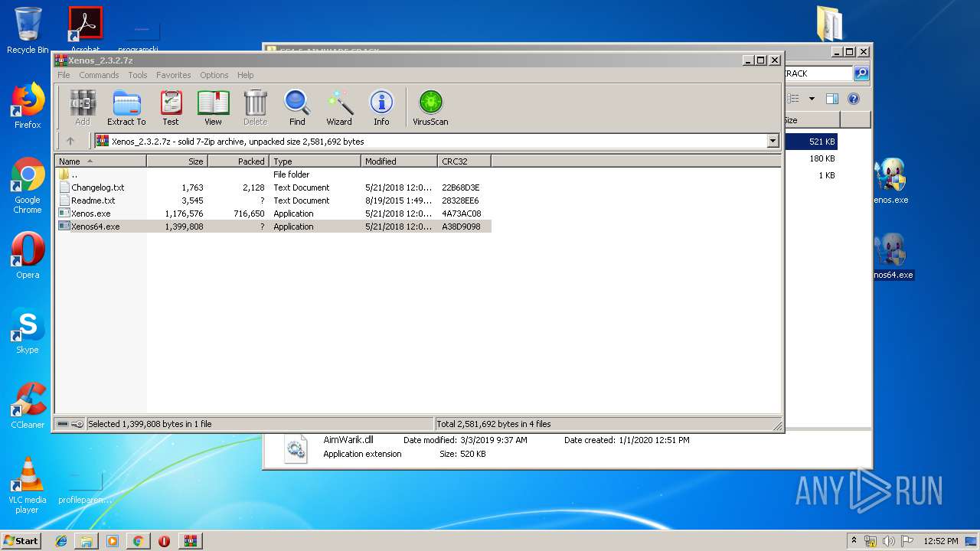980x551 pixels.
Task: Select the nos64.exe desktop icon
Action: coord(893,256)
